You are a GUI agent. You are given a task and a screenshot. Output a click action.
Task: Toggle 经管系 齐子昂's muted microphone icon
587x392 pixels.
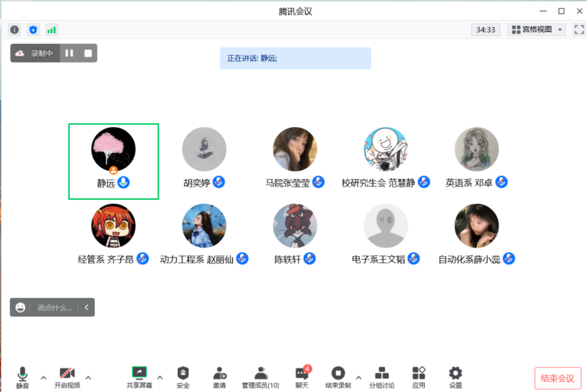142,258
